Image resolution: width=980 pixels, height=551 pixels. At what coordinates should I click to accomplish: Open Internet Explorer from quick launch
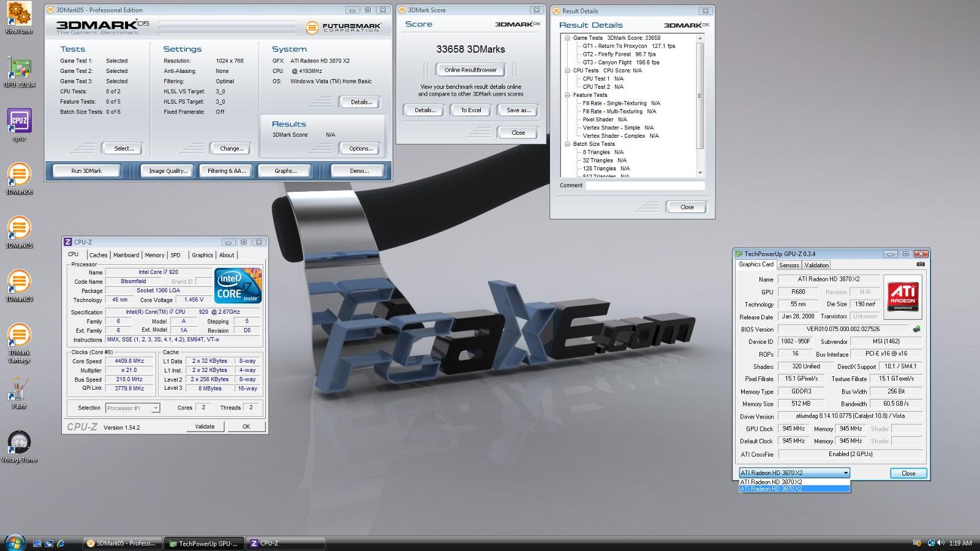pos(61,543)
